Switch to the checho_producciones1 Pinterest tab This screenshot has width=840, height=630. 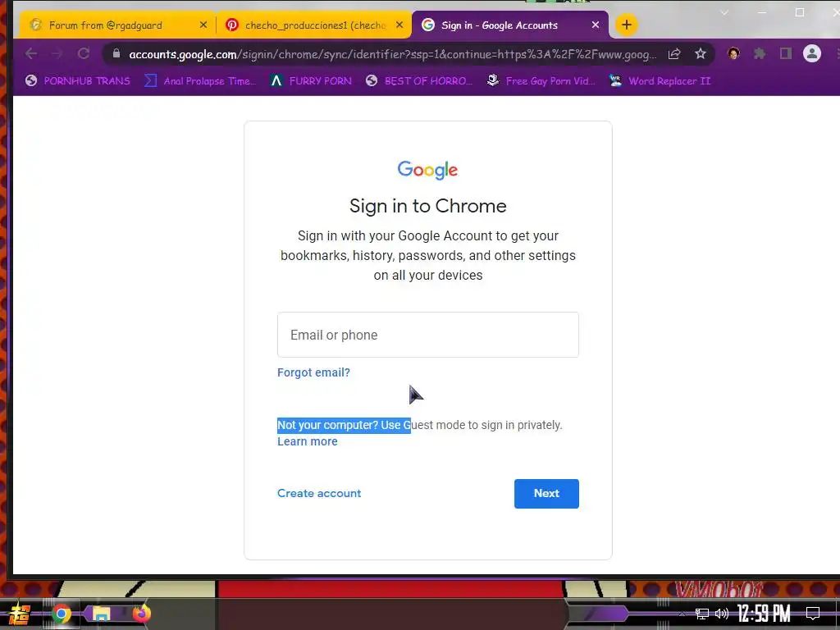pos(313,25)
